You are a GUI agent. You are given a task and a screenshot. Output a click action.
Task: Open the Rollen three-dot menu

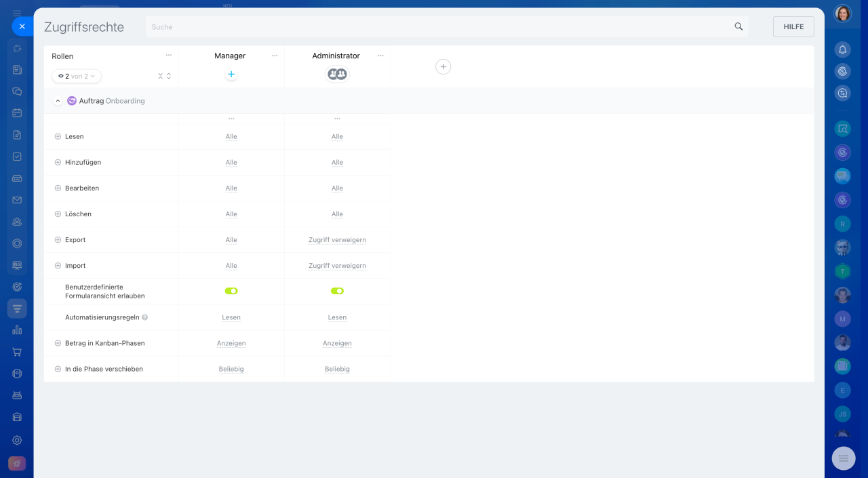click(x=169, y=56)
